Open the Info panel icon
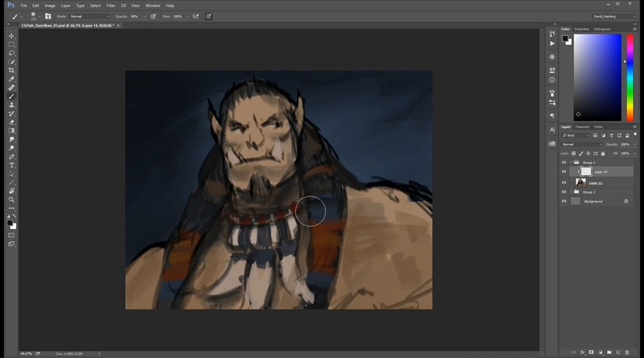644x358 pixels. coord(552,79)
